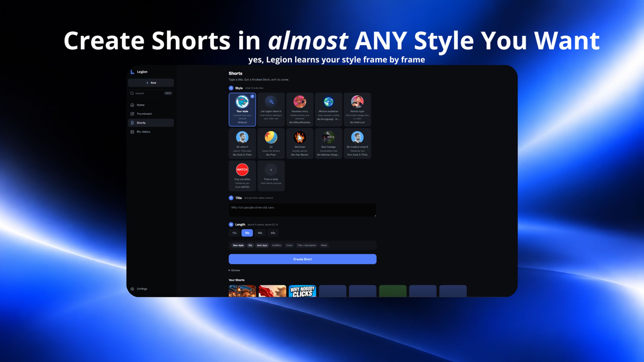Set length to 30s
Screen dimensions: 644x362
click(247, 233)
